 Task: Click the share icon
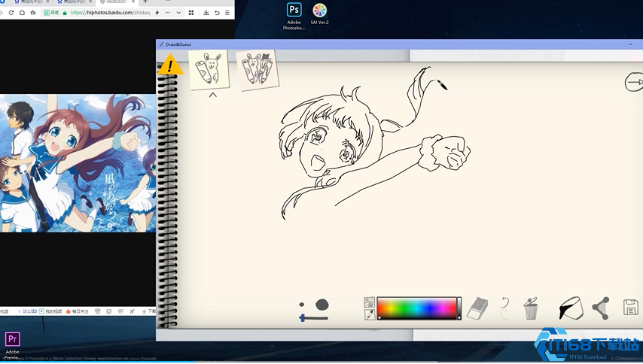(600, 308)
